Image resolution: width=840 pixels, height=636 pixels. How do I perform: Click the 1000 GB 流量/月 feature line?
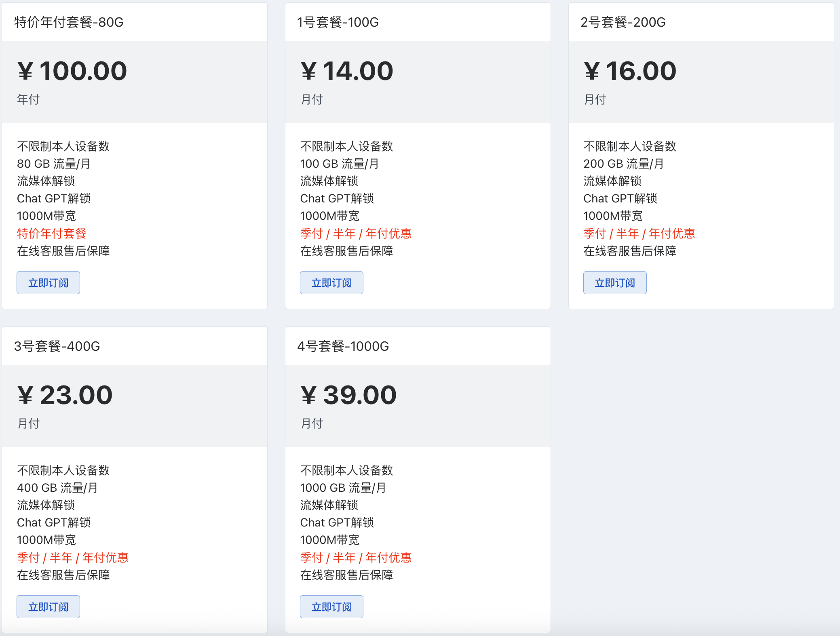click(x=343, y=488)
